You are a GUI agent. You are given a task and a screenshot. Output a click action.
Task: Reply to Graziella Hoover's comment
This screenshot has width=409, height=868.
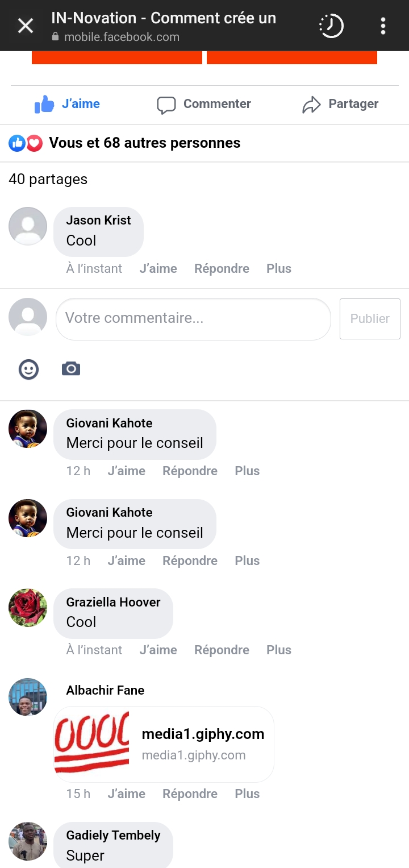222,650
